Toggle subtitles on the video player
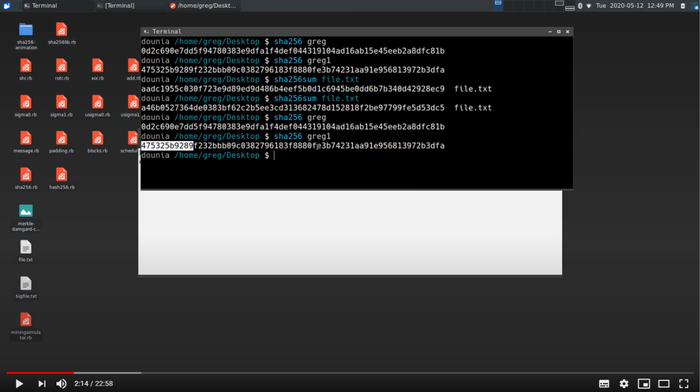The height and width of the screenshot is (392, 700). 604,384
